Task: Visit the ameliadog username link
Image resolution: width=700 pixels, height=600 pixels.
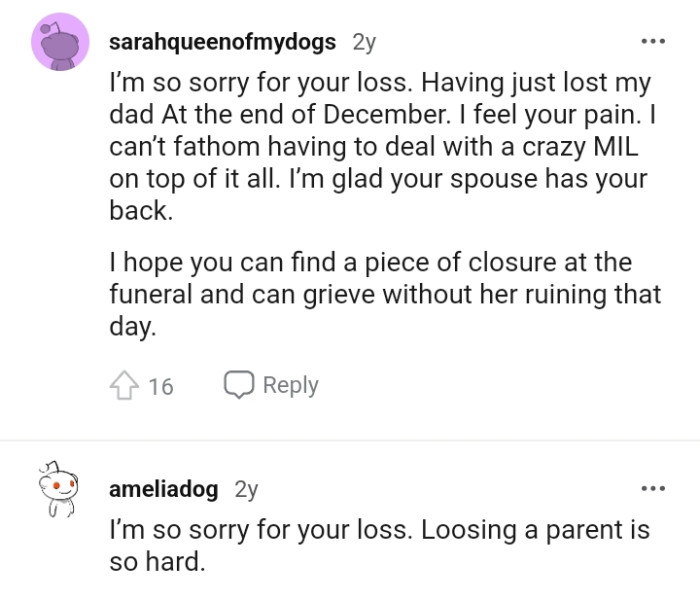Action: click(165, 489)
